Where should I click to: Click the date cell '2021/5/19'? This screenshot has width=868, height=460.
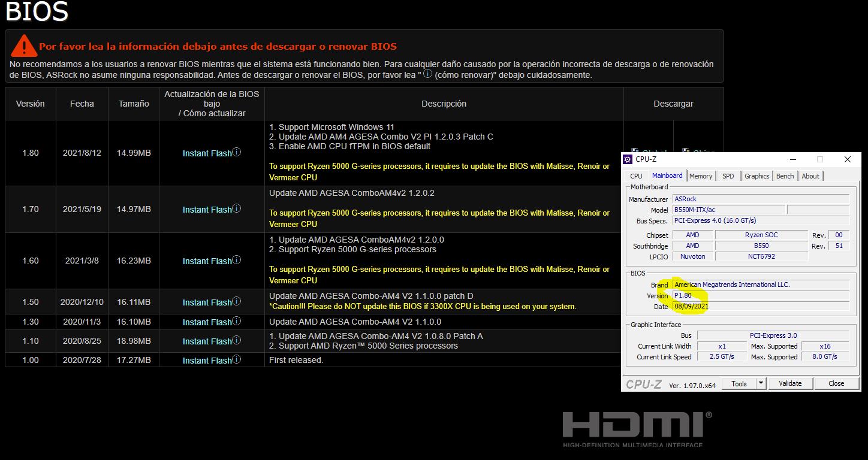pos(82,209)
